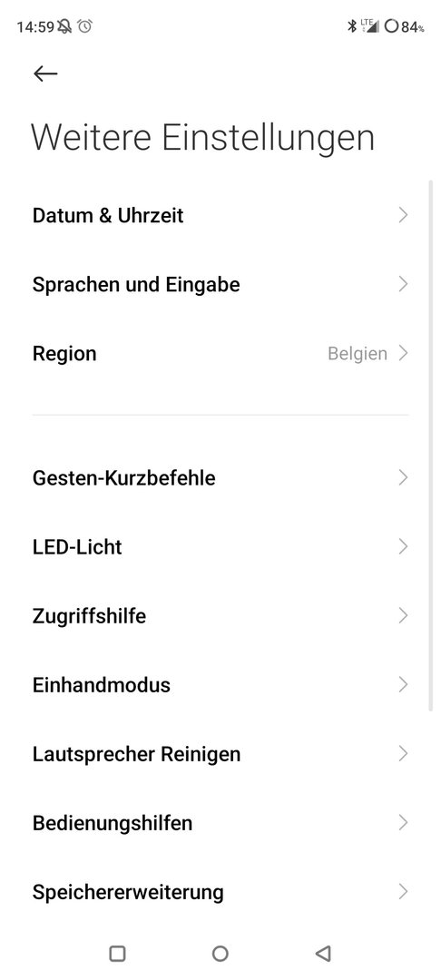
Task: Select the Einhandmodus entry
Action: pyautogui.click(x=220, y=685)
